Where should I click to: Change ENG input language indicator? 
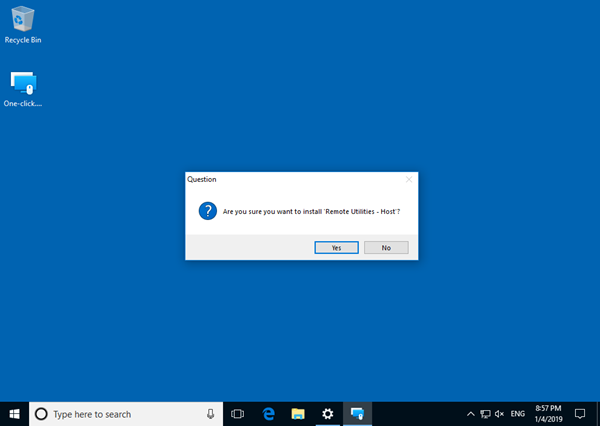coord(518,414)
